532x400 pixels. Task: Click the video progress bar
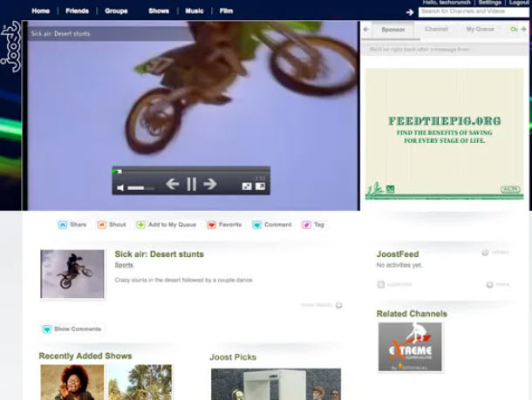[191, 172]
